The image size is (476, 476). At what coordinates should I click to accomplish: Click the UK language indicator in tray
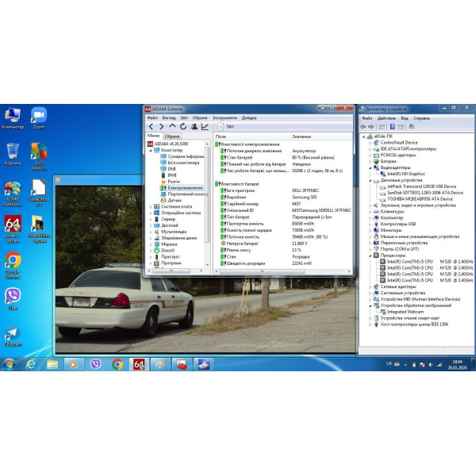coord(389,363)
